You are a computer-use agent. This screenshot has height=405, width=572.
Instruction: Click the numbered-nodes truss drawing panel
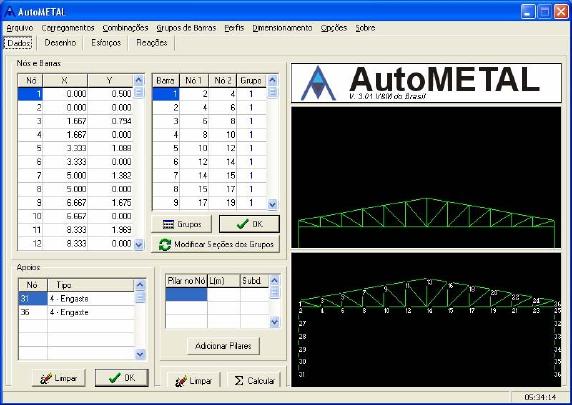[x=426, y=320]
